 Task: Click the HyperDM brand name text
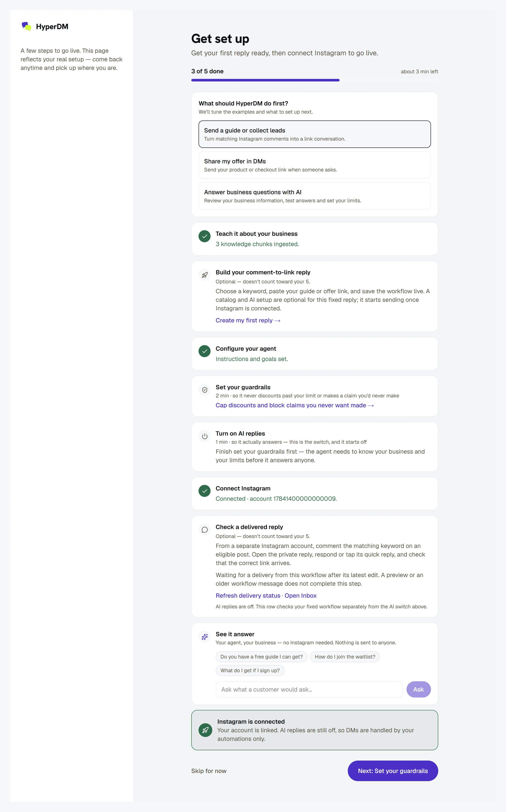coord(52,26)
